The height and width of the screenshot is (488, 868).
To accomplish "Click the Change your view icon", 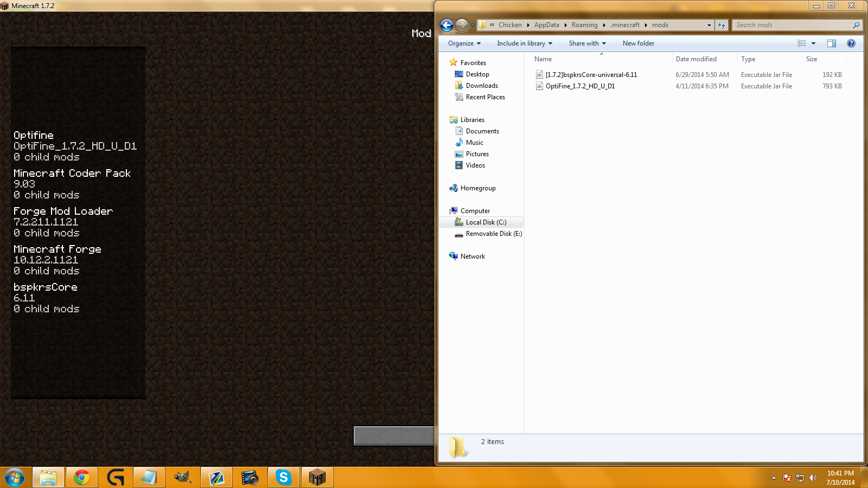I will click(802, 43).
